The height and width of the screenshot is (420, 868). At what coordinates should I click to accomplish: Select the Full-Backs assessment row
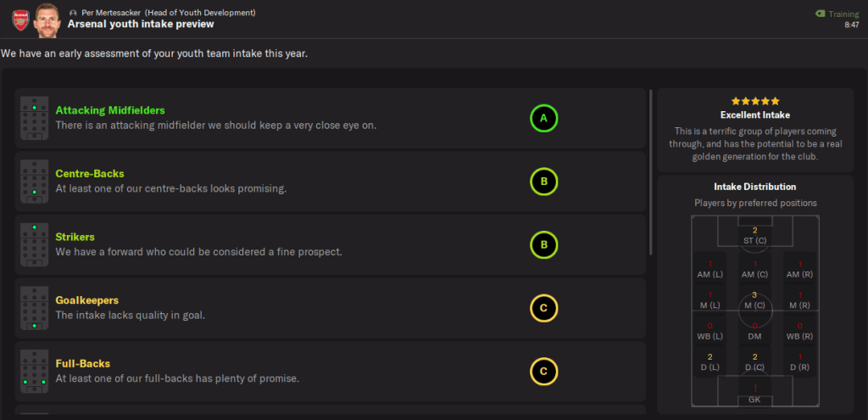331,372
